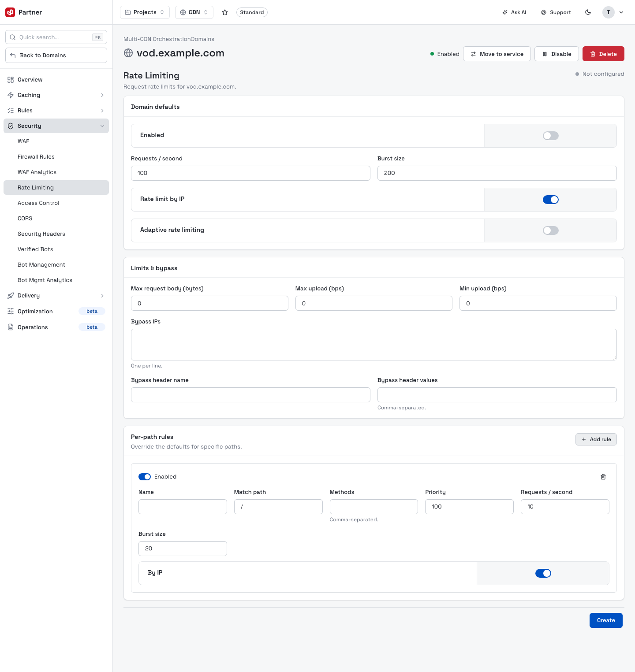Click the Min upload (bps) field
The height and width of the screenshot is (672, 635).
point(538,303)
